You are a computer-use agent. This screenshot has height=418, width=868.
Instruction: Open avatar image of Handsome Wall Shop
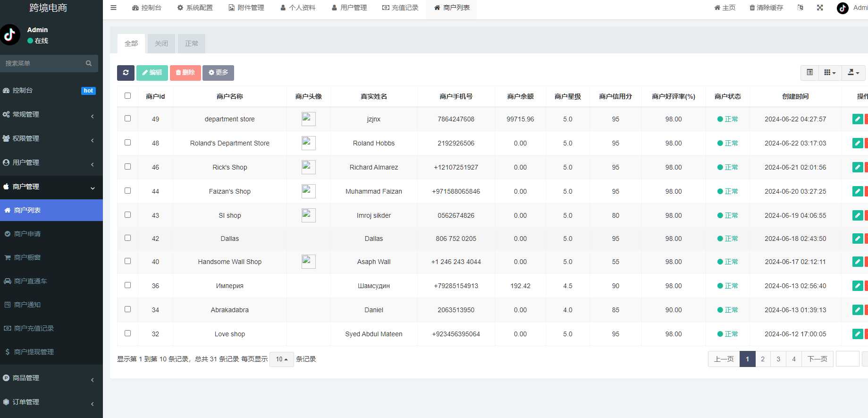click(x=309, y=262)
